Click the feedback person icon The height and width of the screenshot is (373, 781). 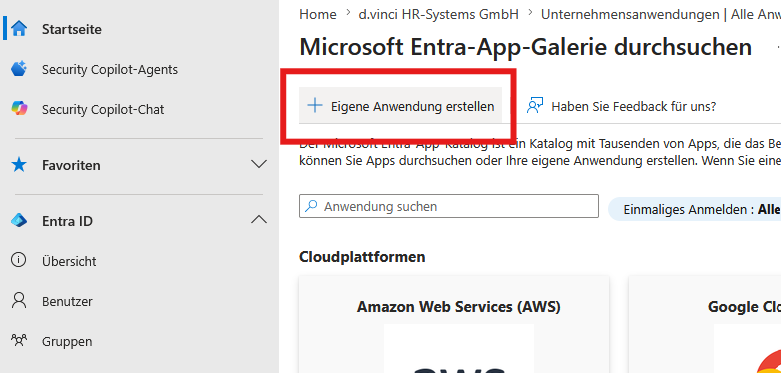535,106
